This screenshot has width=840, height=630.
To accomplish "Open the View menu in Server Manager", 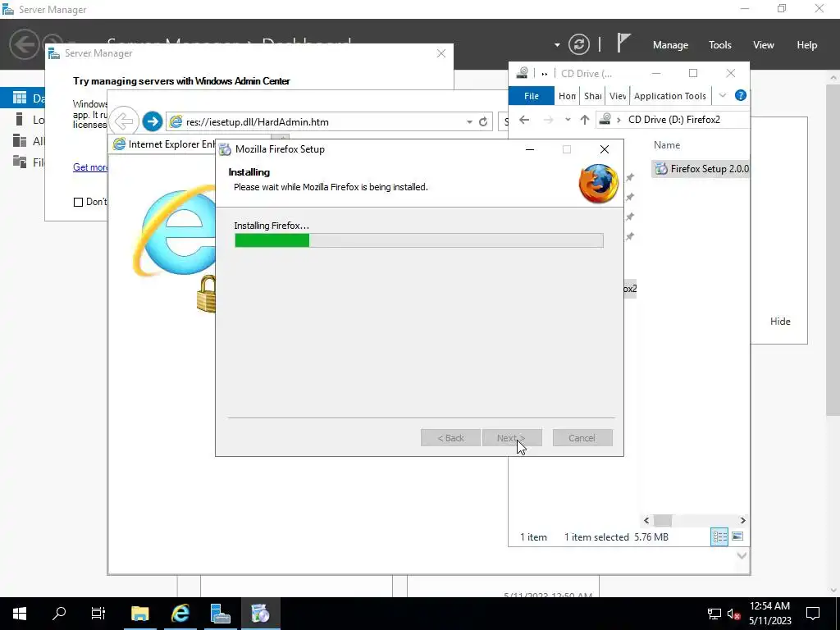I will 764,45.
